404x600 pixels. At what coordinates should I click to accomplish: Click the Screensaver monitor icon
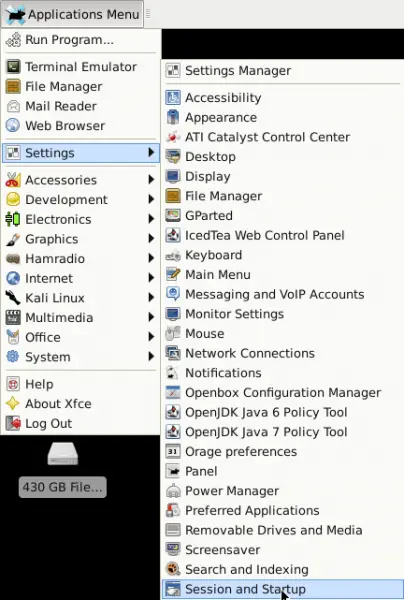coord(173,549)
